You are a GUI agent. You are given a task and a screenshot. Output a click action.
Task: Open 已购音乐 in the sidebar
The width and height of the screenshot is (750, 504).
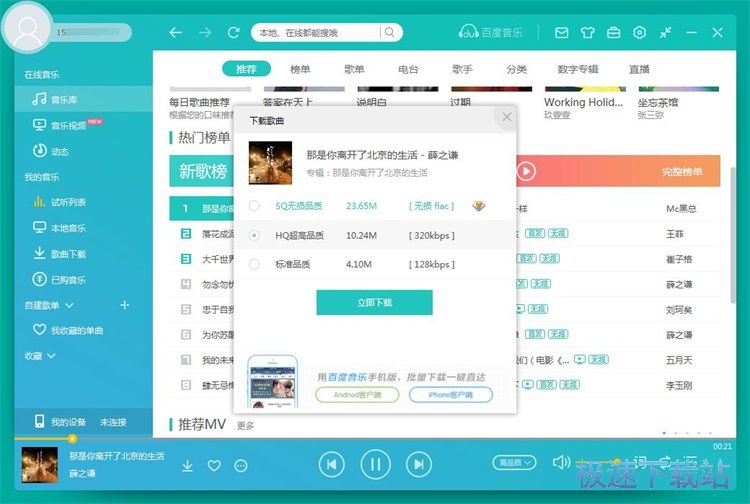tap(84, 280)
